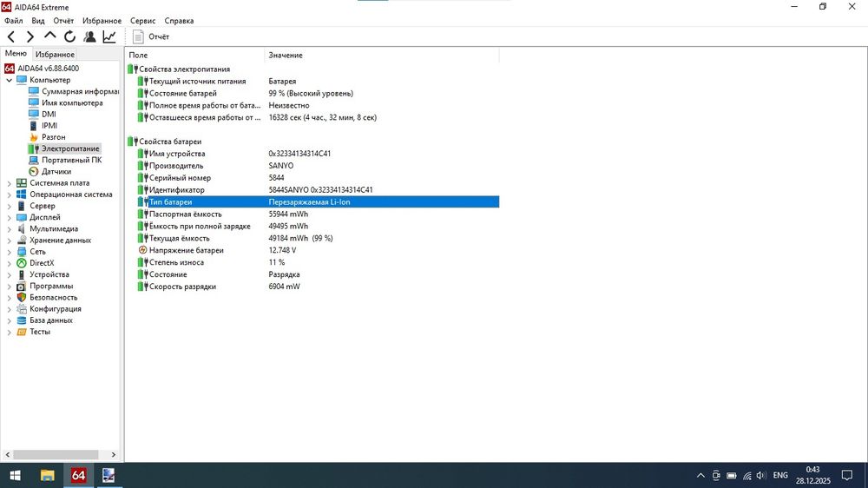This screenshot has height=488, width=868.
Task: Select the Суммарная информация monitor icon
Action: tap(34, 91)
